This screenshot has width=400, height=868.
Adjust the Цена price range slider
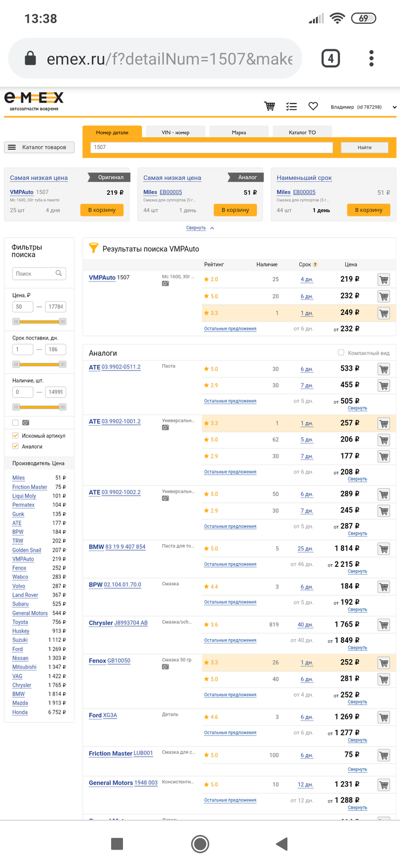coord(39,322)
